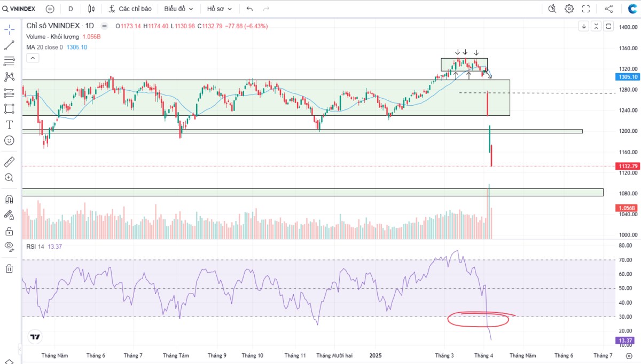641x364 pixels.
Task: Open the forecasting and measurement tools
Action: 9,93
